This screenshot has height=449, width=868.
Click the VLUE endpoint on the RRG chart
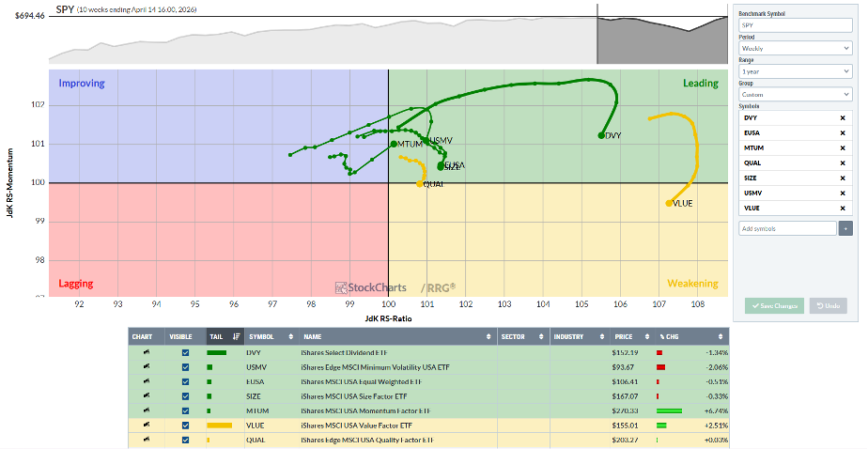pos(669,203)
